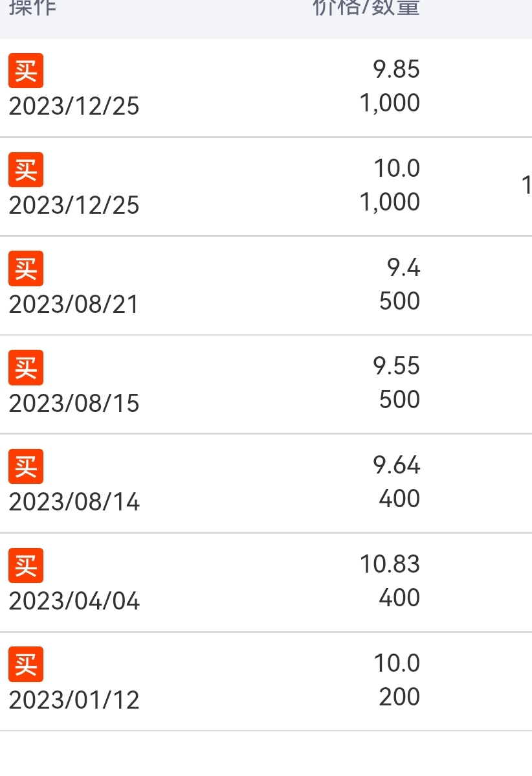Viewport: 532px width, 776px height.
Task: Select the 价格/数量 column header
Action: click(366, 7)
